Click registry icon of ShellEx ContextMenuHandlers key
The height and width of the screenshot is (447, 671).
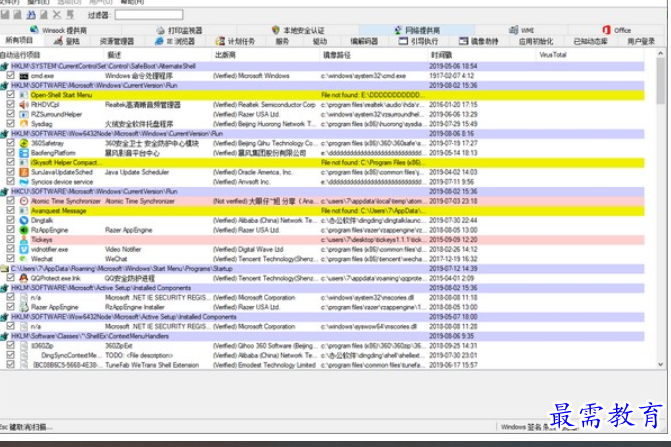[5, 336]
